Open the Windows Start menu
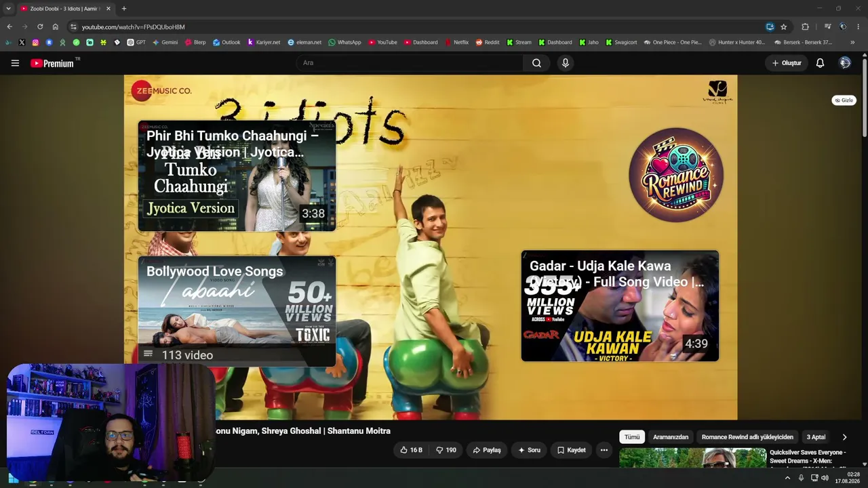 pyautogui.click(x=13, y=478)
